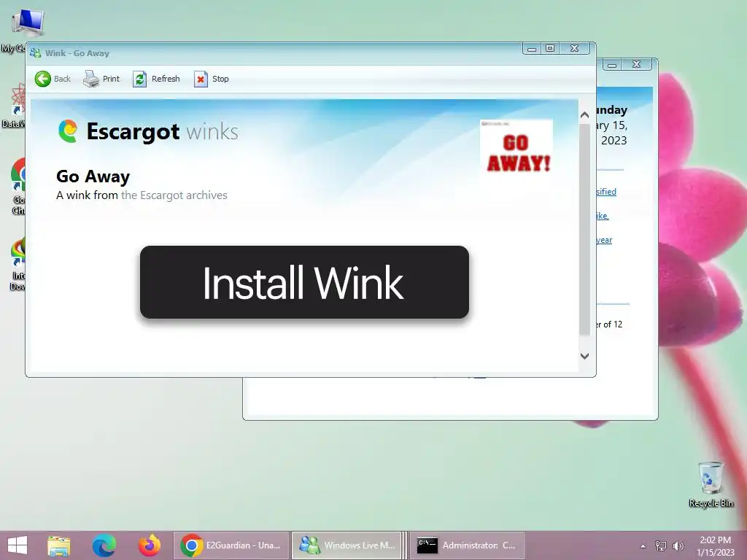Open the network tray icon

(x=661, y=545)
